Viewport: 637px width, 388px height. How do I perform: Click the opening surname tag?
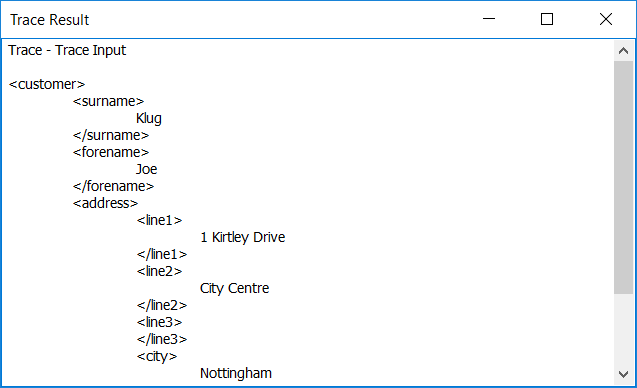[108, 101]
